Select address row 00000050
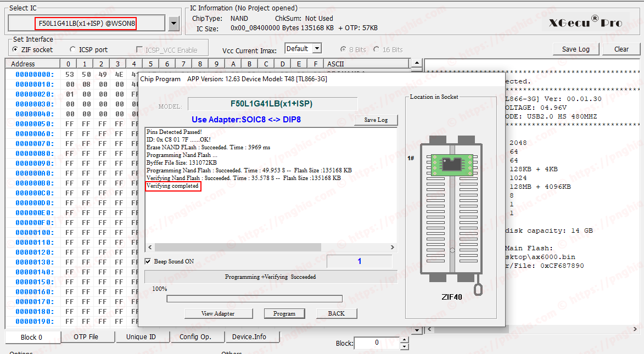This screenshot has height=354, width=644. pos(35,123)
